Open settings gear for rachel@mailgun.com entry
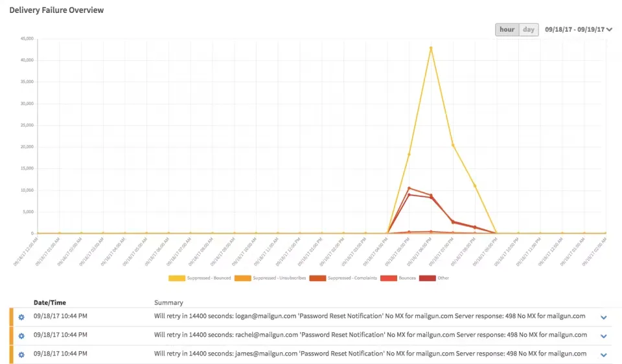 pos(21,336)
